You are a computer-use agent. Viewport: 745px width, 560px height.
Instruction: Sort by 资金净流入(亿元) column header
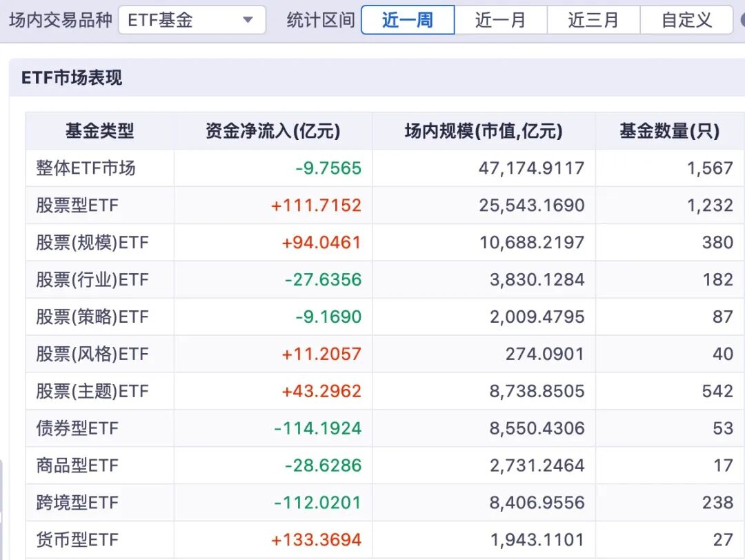click(x=273, y=130)
